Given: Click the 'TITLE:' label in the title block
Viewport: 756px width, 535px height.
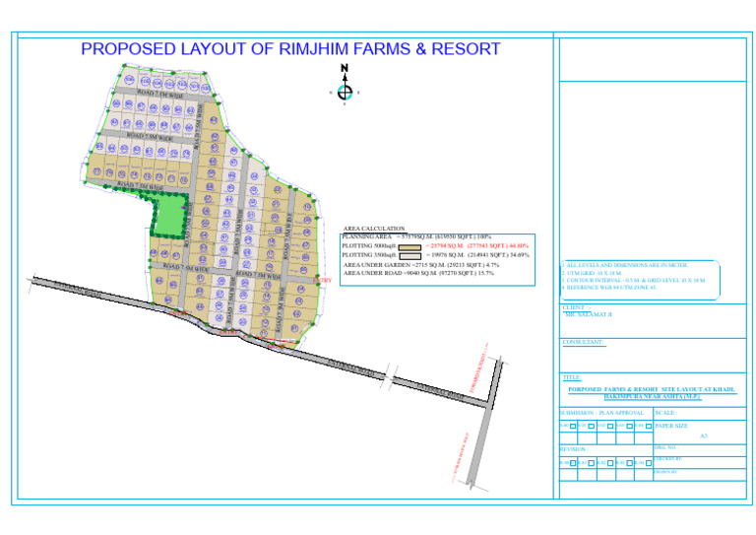Looking at the screenshot, I should [572, 377].
